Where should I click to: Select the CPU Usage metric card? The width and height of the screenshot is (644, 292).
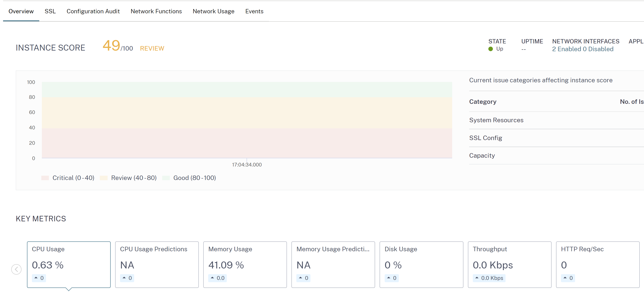pos(69,265)
